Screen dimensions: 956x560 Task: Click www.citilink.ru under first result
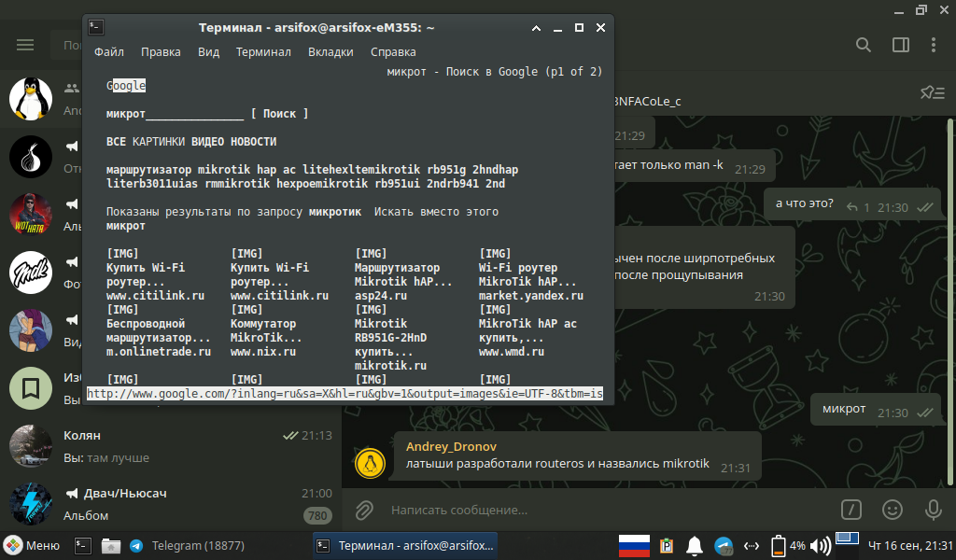(x=156, y=296)
